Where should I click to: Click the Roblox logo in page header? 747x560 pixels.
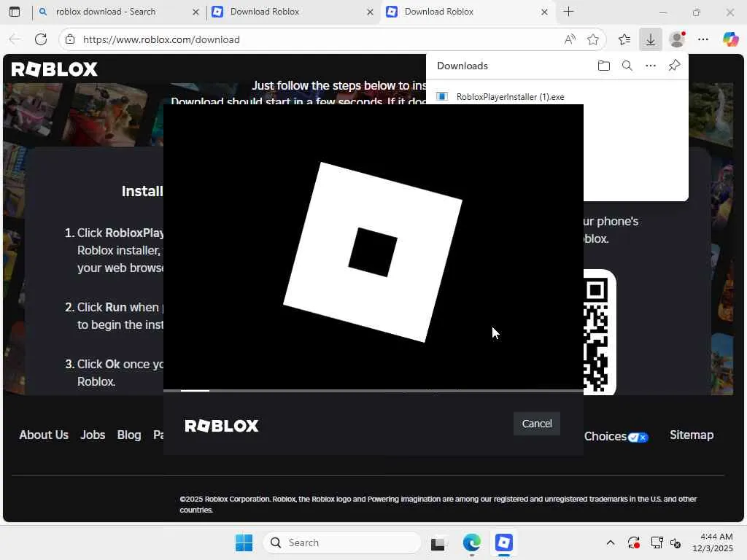54,69
